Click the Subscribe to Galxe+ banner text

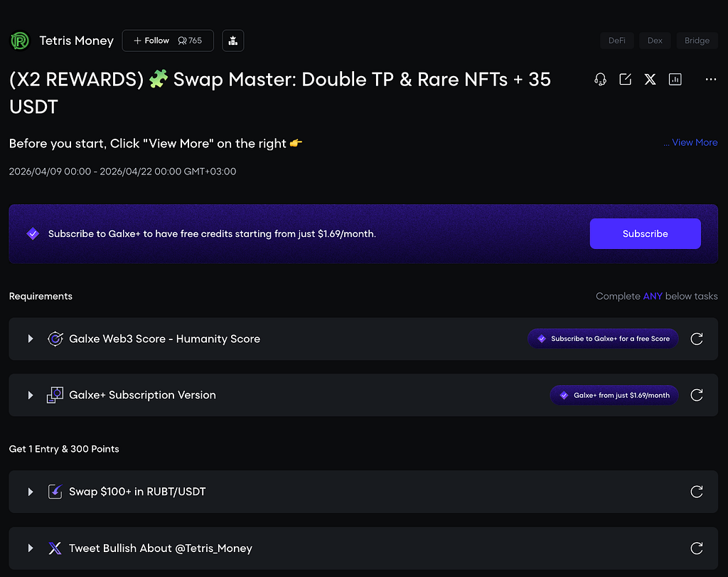coord(212,233)
